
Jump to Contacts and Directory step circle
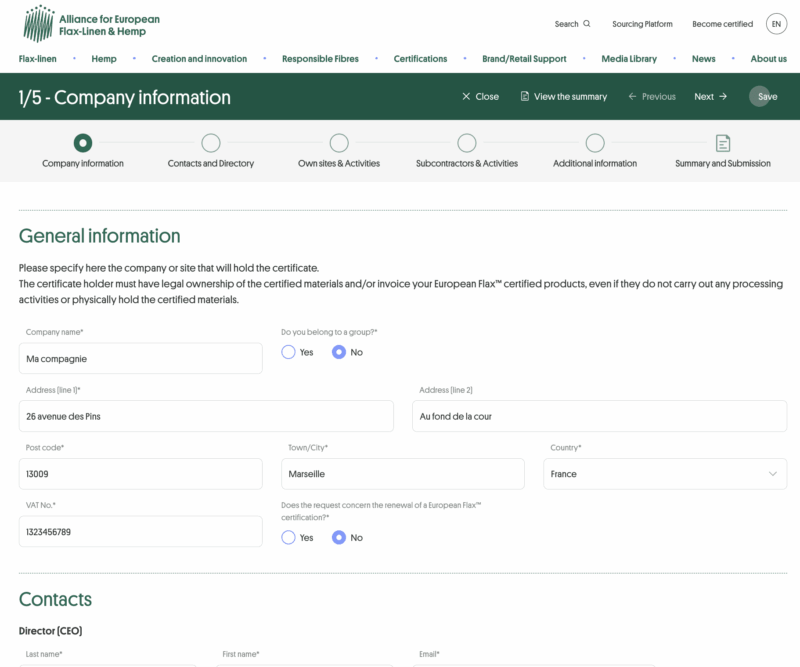click(211, 143)
